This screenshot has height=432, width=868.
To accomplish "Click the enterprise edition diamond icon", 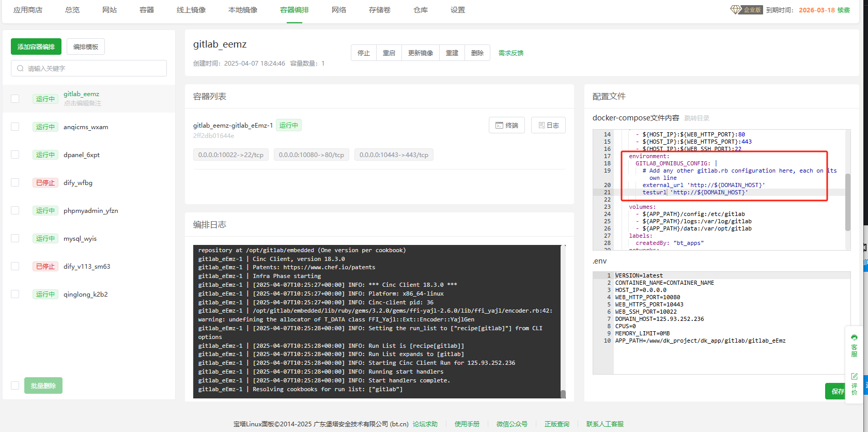I will (736, 10).
